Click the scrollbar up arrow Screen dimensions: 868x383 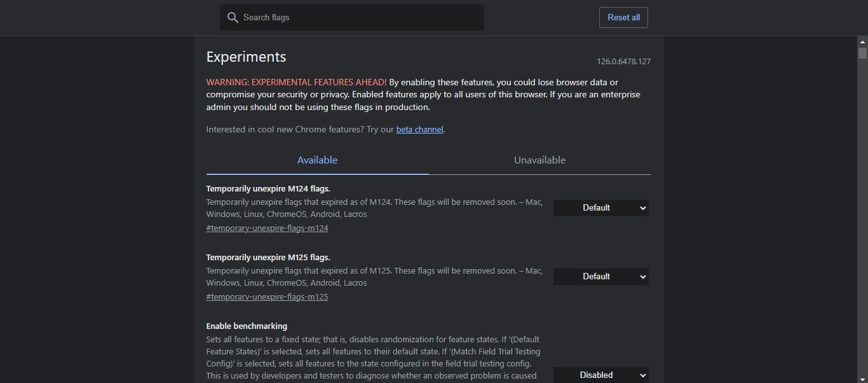point(862,42)
